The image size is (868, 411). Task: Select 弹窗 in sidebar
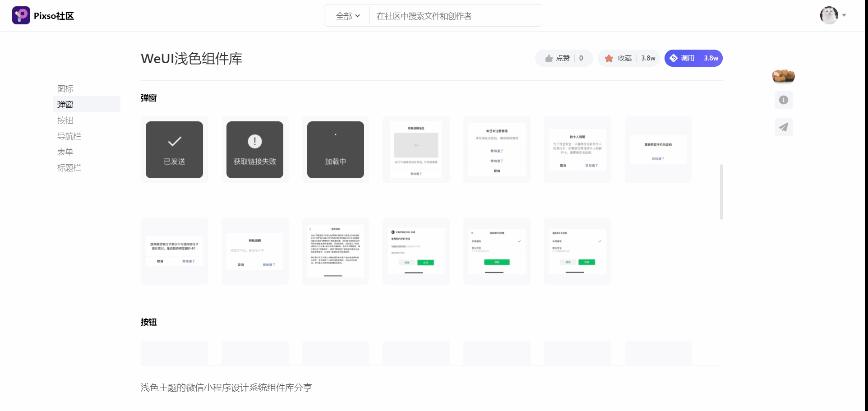pos(87,104)
